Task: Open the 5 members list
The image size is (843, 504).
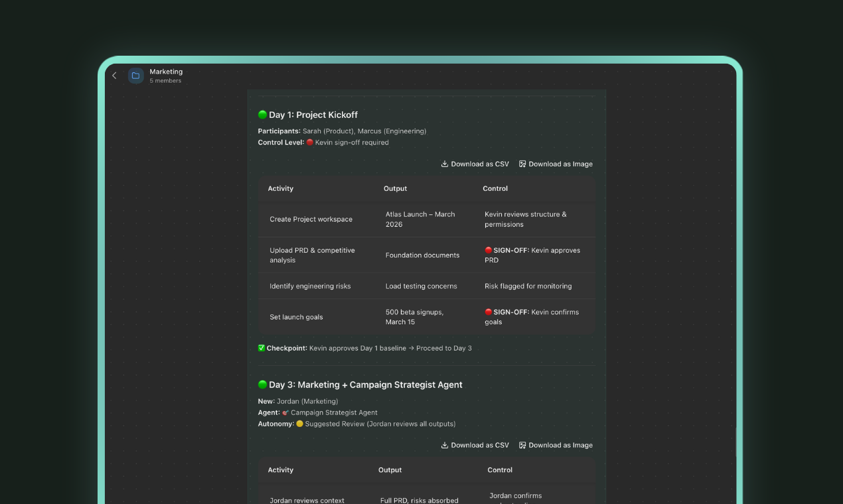Action: tap(165, 80)
